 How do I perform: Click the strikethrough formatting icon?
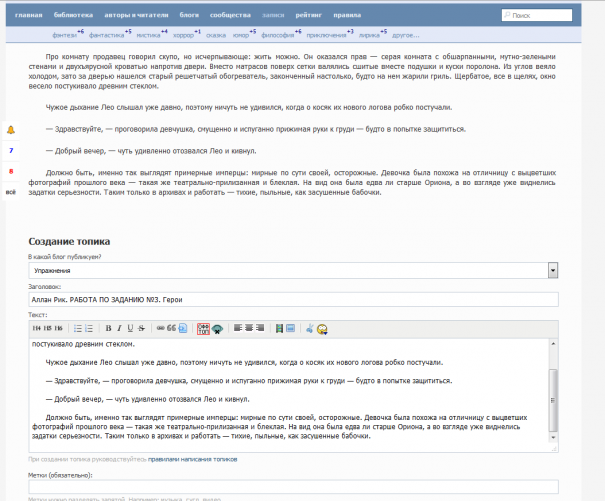tap(142, 328)
